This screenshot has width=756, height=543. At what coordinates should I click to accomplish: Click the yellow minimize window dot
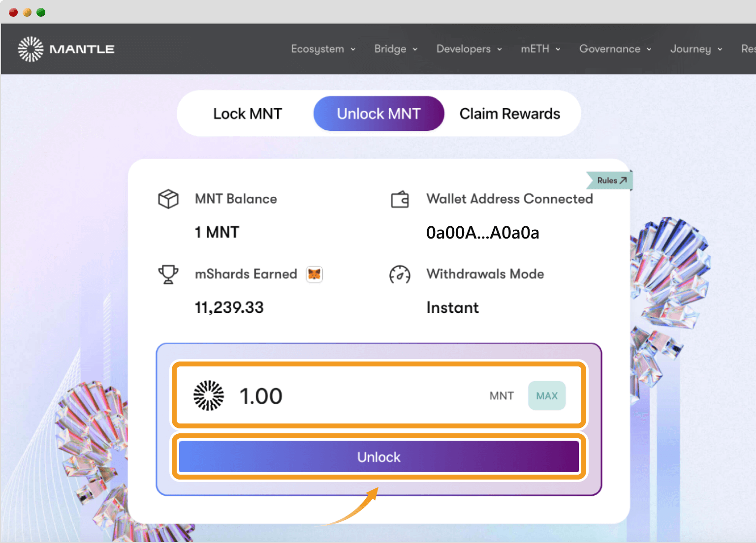pos(27,12)
